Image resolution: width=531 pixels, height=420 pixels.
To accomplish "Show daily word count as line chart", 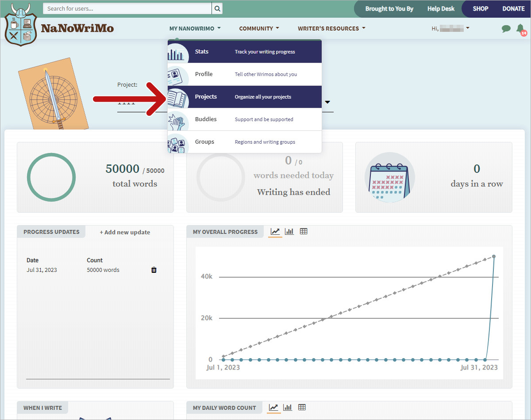I will 274,408.
